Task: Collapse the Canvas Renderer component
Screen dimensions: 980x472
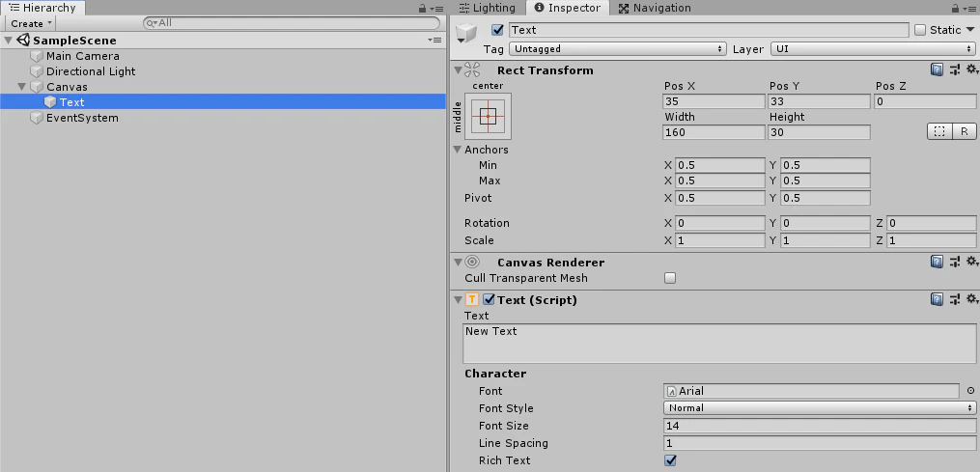Action: [458, 262]
